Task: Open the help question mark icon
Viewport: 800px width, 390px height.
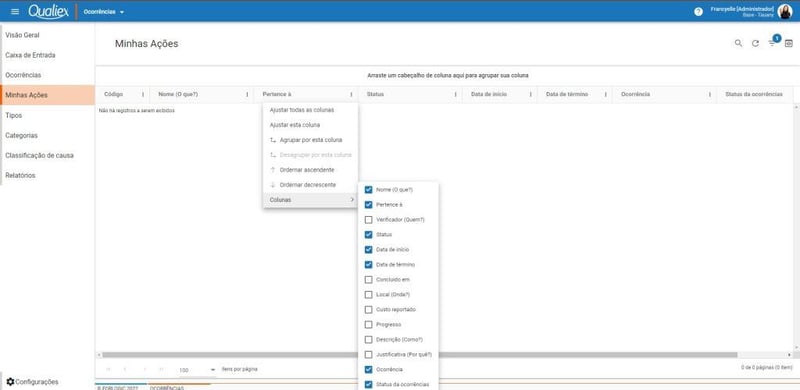Action: (698, 12)
